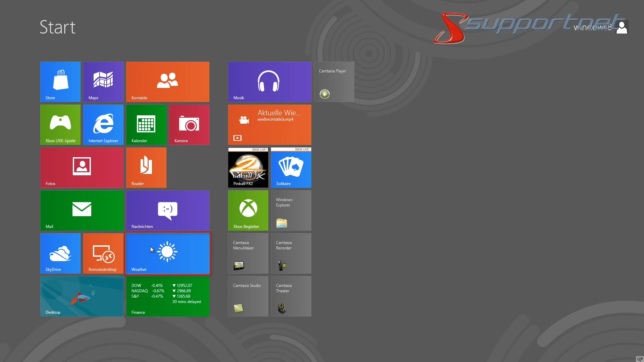Viewport: 644px width, 362px height.
Task: Open the Aktuelle Wiedergabe video tile
Action: 270,125
